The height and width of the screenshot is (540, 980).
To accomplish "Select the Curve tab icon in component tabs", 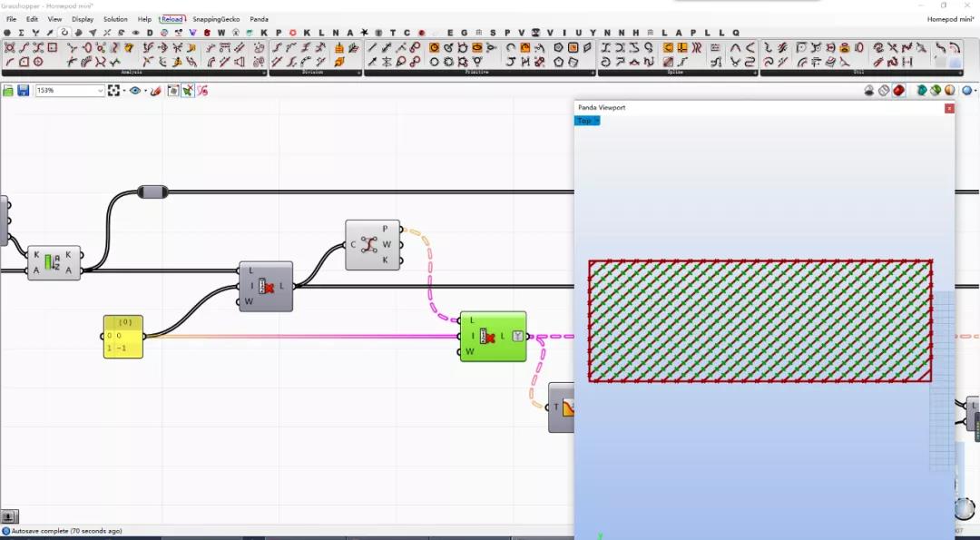I will point(64,33).
